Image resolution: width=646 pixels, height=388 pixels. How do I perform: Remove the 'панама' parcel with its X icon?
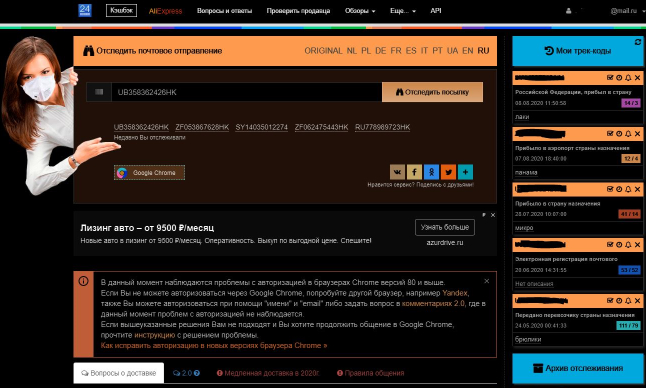click(x=637, y=133)
